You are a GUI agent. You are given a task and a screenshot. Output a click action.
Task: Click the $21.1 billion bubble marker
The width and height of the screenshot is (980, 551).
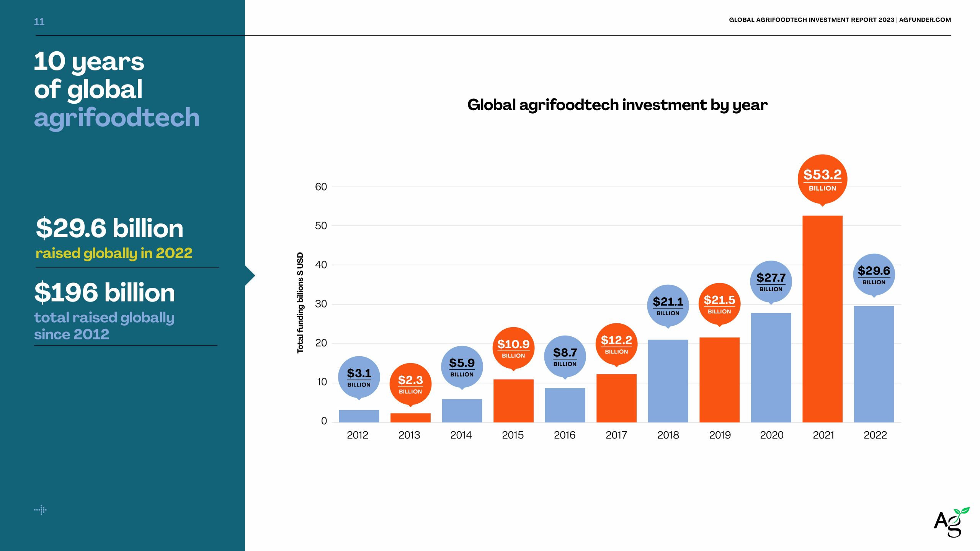(668, 306)
